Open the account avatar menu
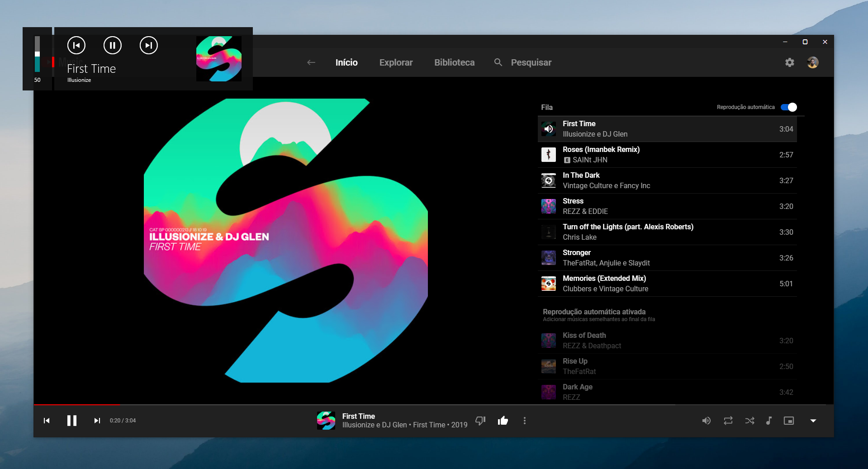Screen dimensions: 868x469 pos(813,62)
